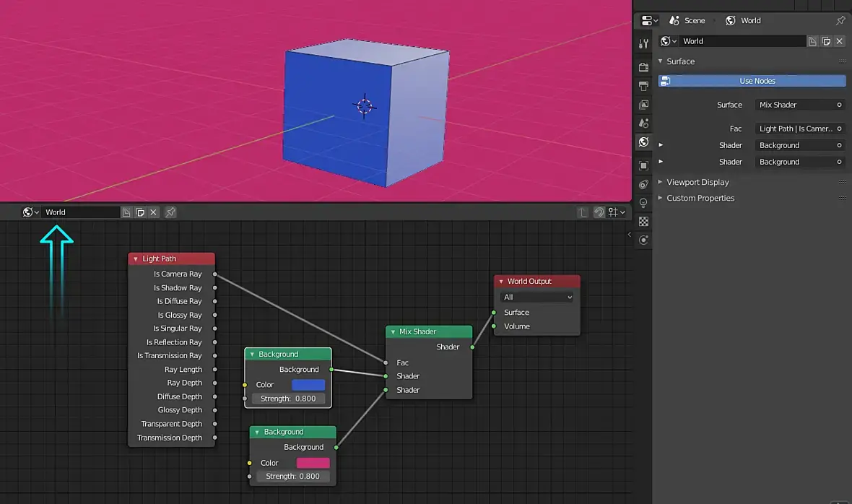Toggle node editor snapping magnet

pos(599,212)
